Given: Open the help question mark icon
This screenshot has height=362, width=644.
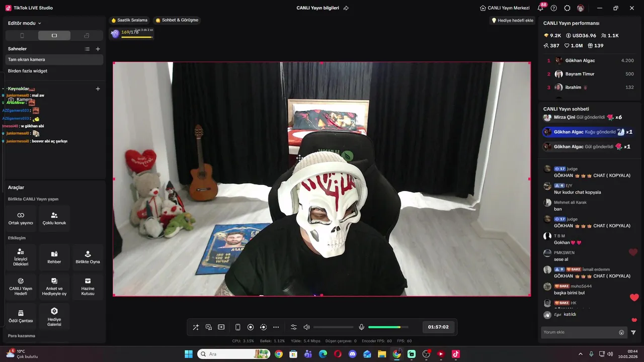Looking at the screenshot, I should [x=554, y=8].
